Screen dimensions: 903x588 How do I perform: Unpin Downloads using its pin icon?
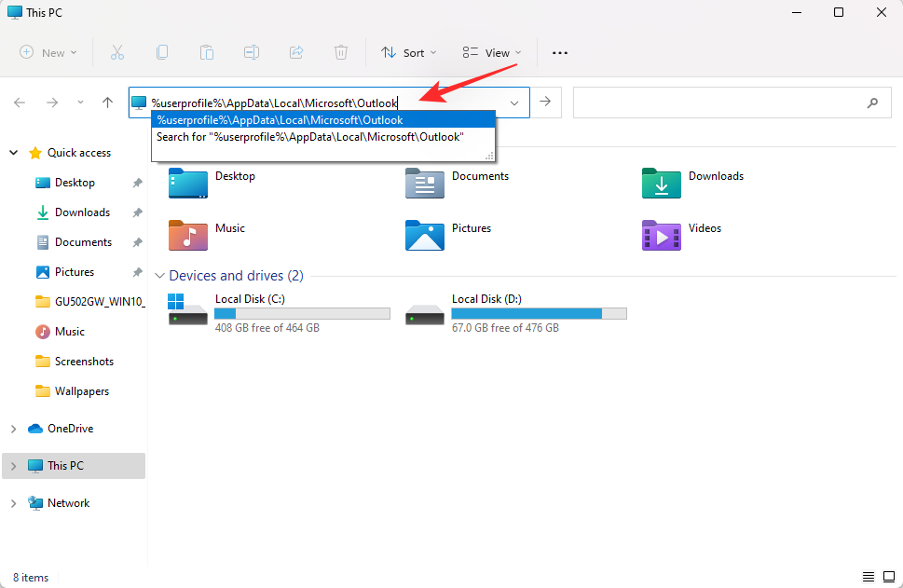click(x=137, y=213)
